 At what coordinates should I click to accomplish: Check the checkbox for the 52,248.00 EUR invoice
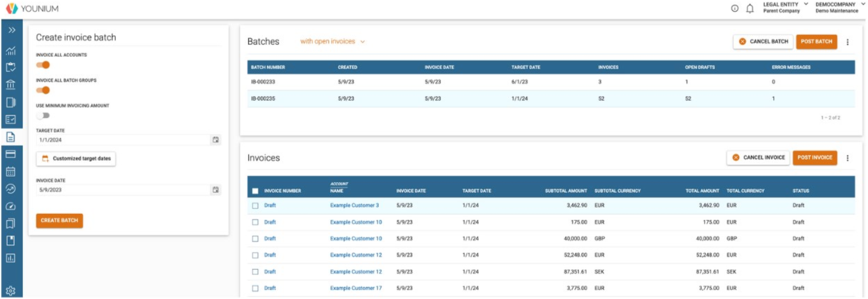(255, 255)
